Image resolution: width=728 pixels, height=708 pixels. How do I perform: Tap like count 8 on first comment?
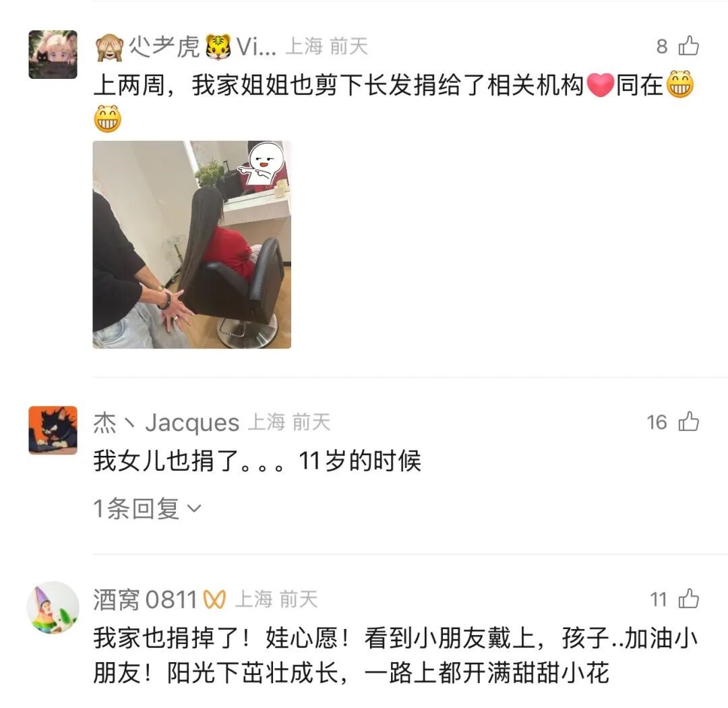tap(662, 47)
